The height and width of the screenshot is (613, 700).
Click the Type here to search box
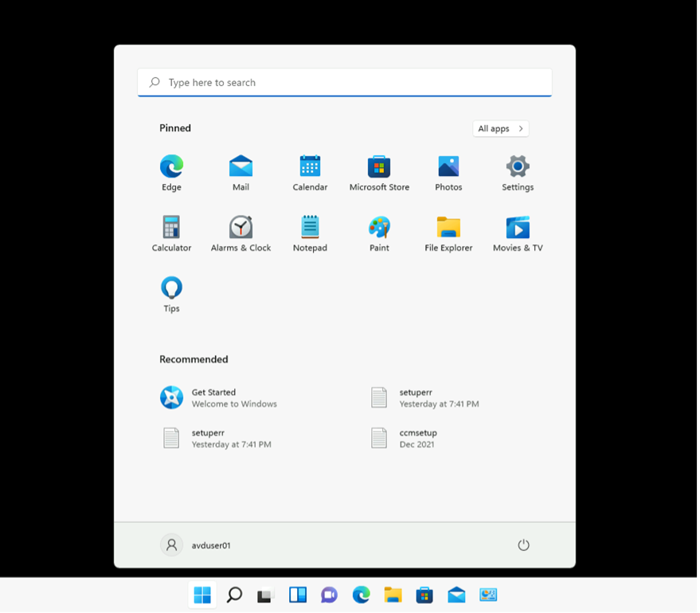pos(345,83)
